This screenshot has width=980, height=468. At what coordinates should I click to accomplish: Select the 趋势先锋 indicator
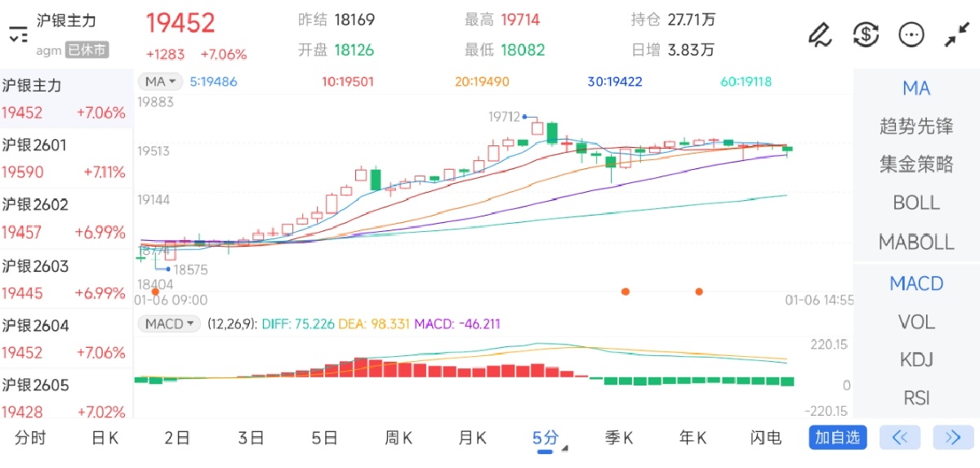coord(916,127)
